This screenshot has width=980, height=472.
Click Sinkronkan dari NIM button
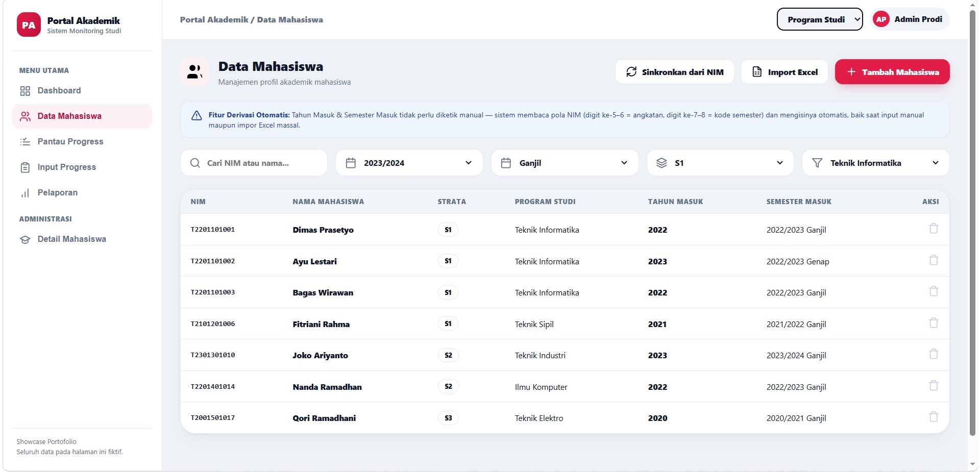click(x=675, y=72)
